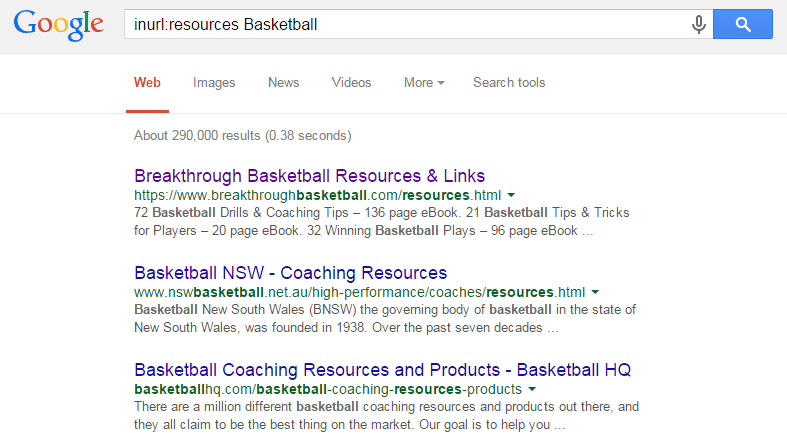
Task: Open Basketball NSW - Coaching Resources result
Action: click(x=291, y=273)
